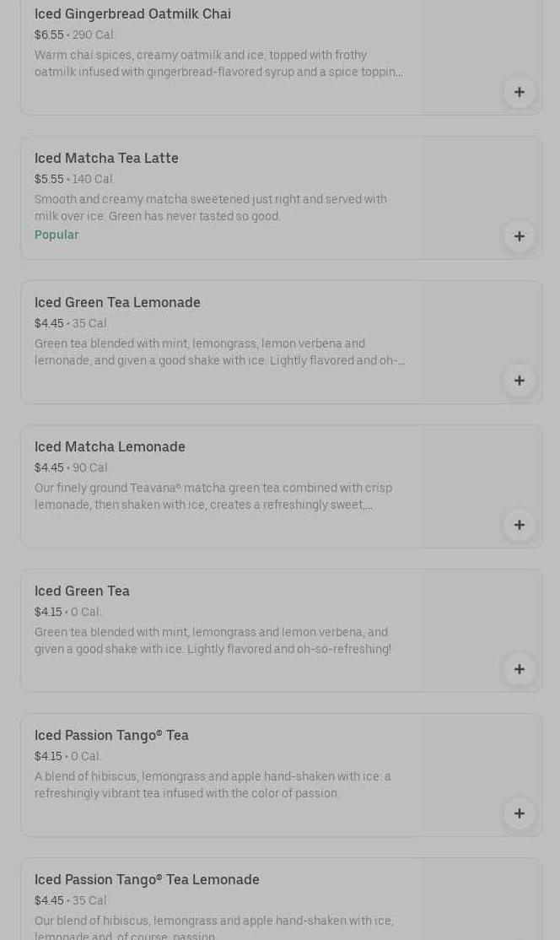Open Iced Passion Tango Tea item title

pos(111,735)
